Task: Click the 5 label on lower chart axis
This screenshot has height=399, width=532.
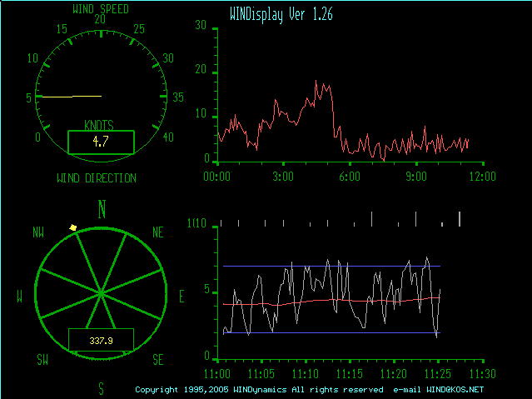Action: 207,289
